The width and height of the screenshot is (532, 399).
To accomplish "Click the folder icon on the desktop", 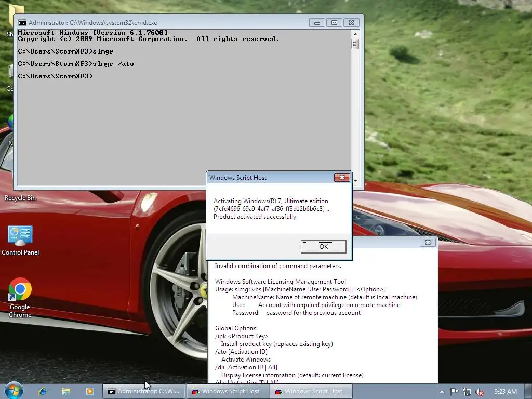I will pyautogui.click(x=16, y=15).
